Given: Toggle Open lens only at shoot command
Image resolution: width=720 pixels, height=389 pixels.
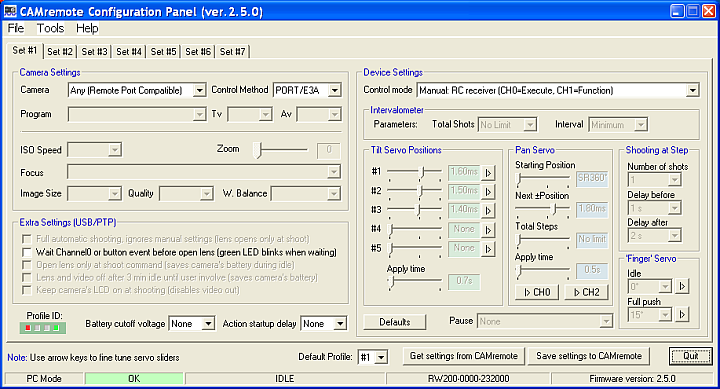Looking at the screenshot, I should 27,265.
